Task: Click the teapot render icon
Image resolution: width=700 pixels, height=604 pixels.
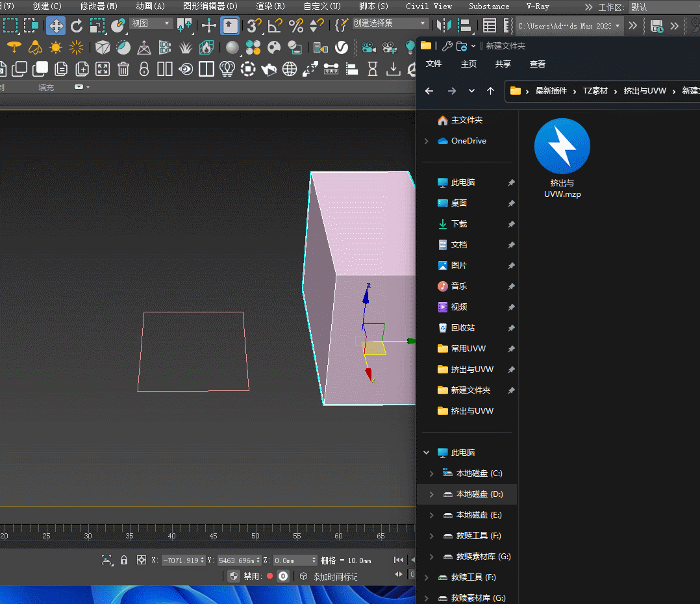Action: (268, 69)
